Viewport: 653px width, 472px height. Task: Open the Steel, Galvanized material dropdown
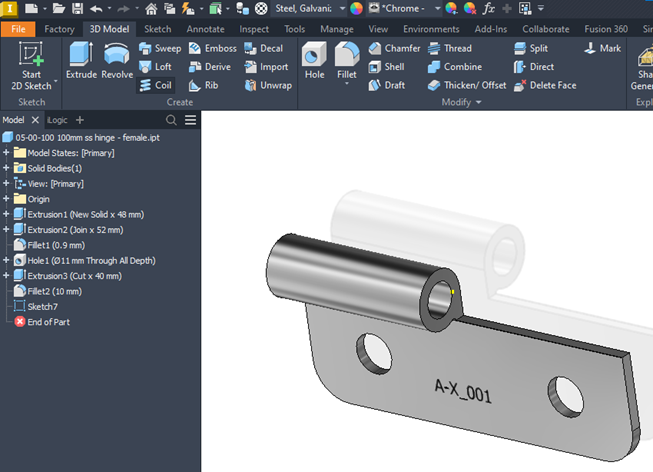343,8
